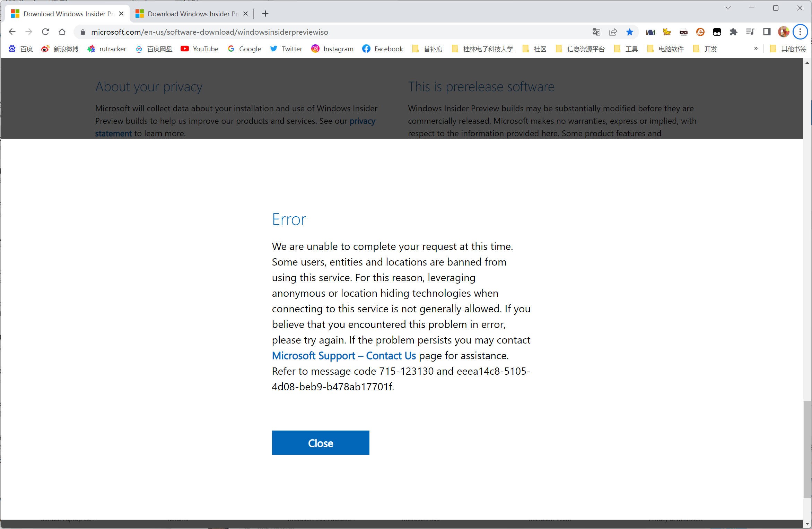The width and height of the screenshot is (812, 529).
Task: Open the 社区 bookmark folder
Action: (534, 49)
